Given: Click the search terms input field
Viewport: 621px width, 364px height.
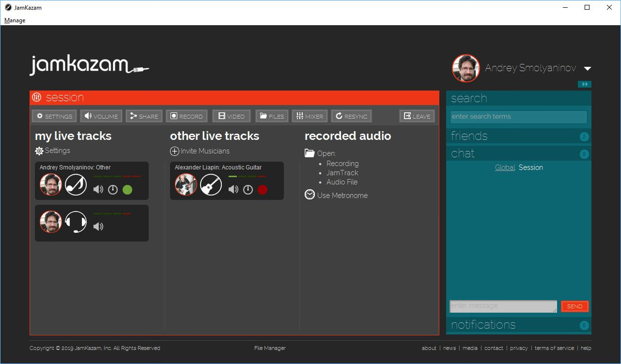Looking at the screenshot, I should pyautogui.click(x=519, y=117).
